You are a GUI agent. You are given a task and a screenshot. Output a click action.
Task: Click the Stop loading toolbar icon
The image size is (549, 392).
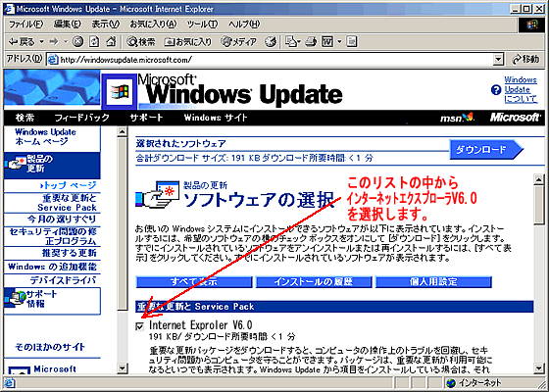[77, 41]
